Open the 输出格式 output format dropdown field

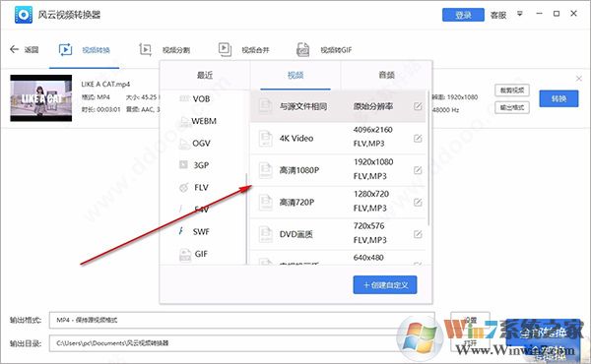pos(241,320)
